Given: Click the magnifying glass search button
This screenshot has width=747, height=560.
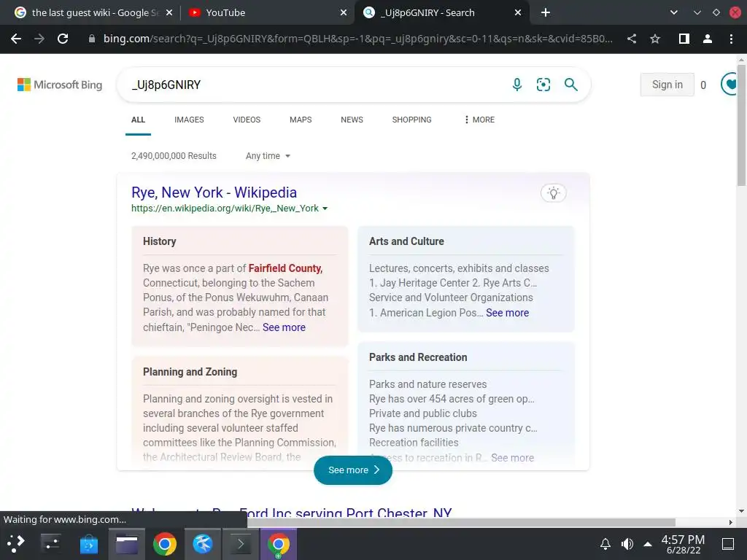Looking at the screenshot, I should pyautogui.click(x=570, y=85).
